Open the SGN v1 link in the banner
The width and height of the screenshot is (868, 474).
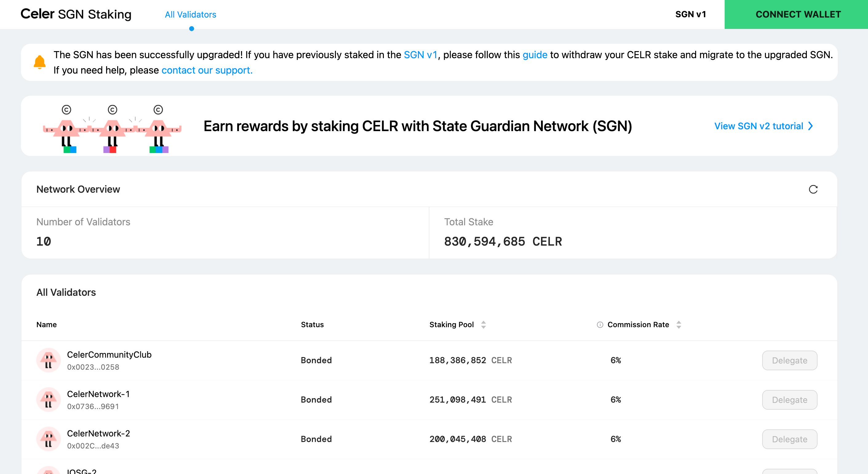[x=421, y=54]
